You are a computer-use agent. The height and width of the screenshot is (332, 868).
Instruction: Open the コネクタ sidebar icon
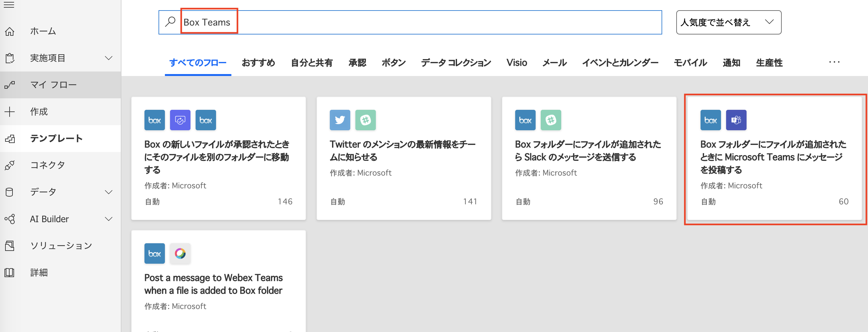click(10, 165)
